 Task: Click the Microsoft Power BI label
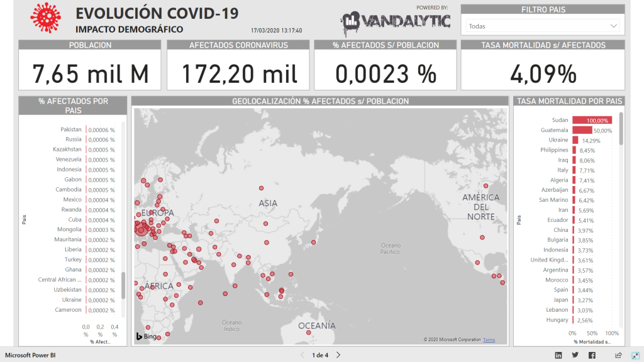point(30,355)
